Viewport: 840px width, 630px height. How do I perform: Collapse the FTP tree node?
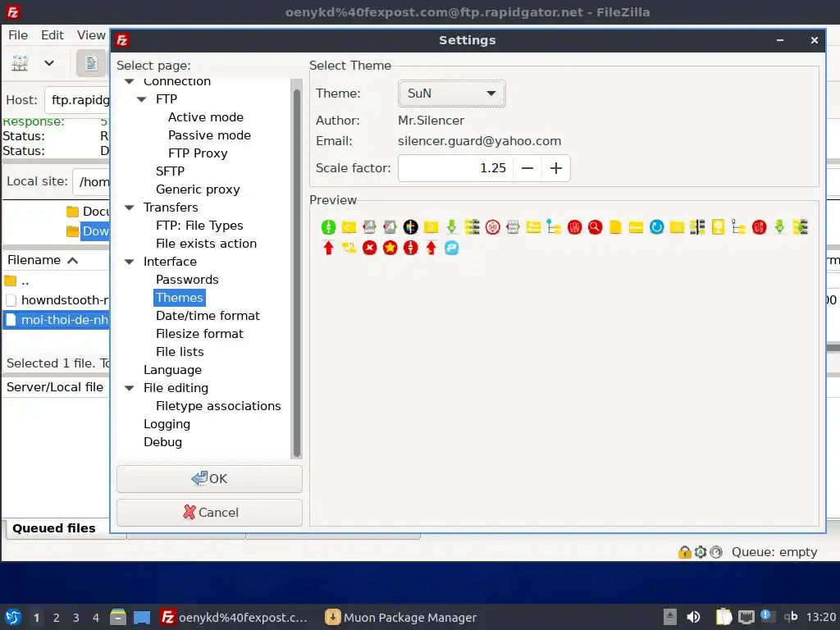coord(141,99)
